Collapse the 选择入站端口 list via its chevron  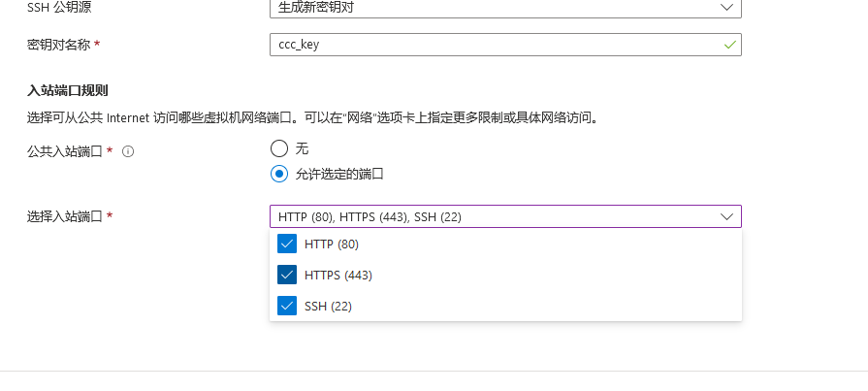(x=727, y=216)
